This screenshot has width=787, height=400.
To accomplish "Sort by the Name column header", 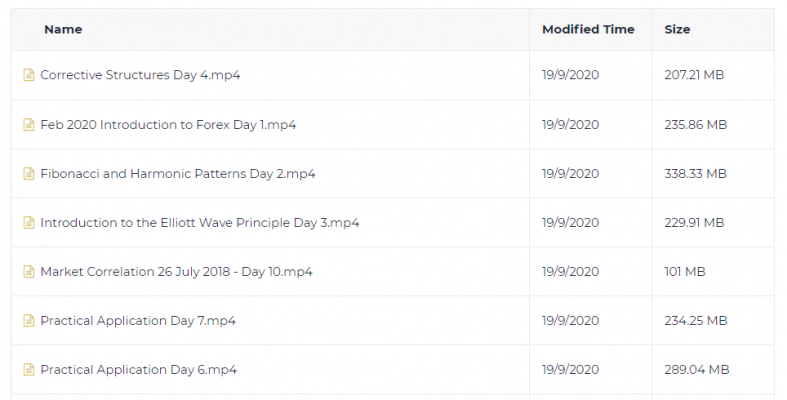I will tap(63, 29).
